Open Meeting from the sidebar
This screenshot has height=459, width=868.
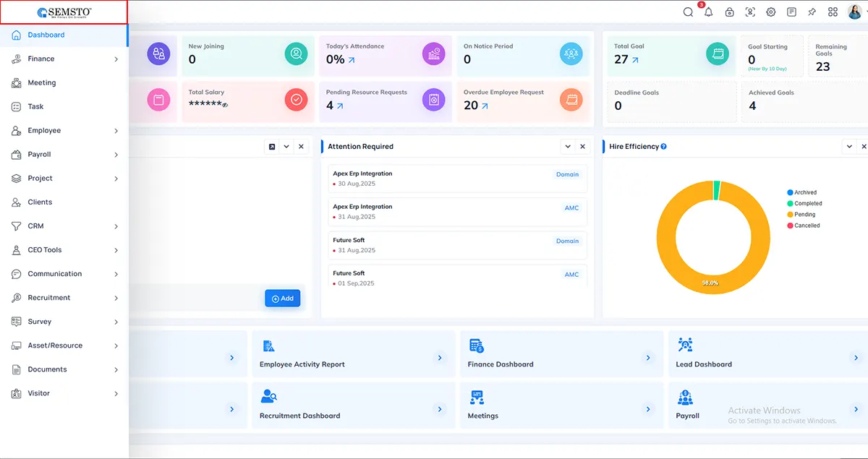pos(41,83)
